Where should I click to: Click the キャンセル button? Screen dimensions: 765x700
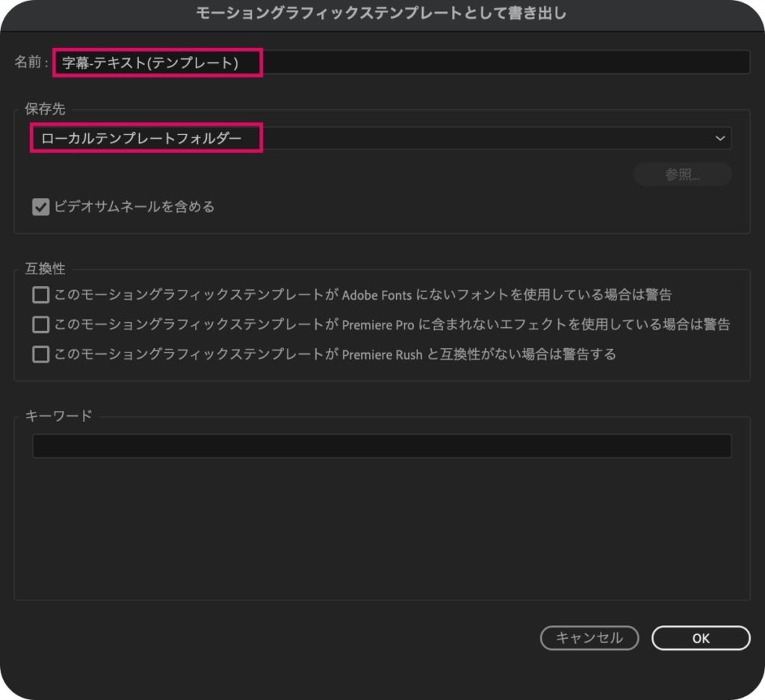[x=589, y=638]
